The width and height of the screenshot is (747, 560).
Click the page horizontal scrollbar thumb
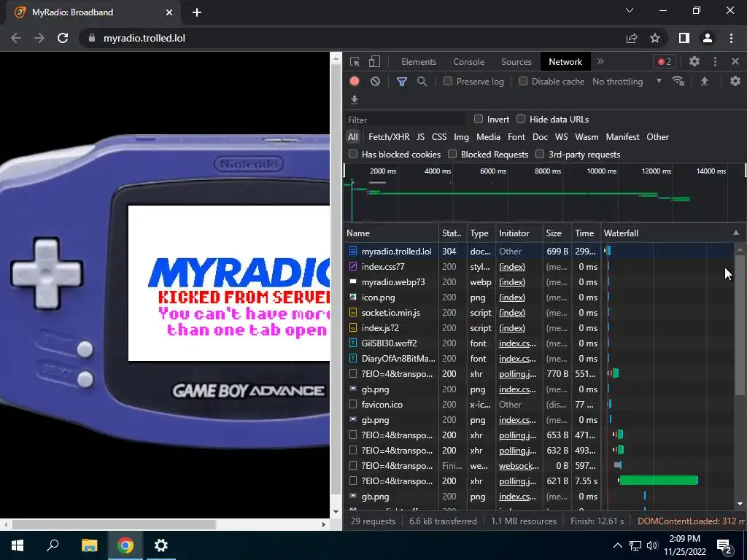114,524
